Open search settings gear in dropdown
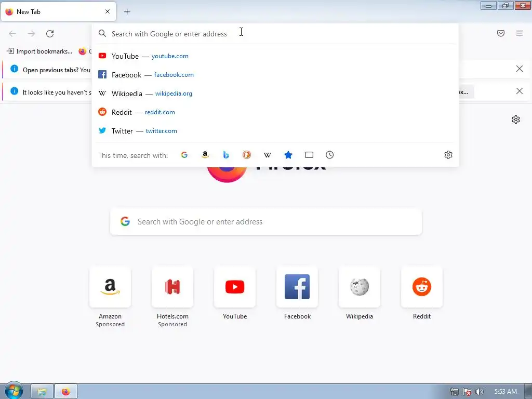Image resolution: width=532 pixels, height=399 pixels. (x=448, y=155)
